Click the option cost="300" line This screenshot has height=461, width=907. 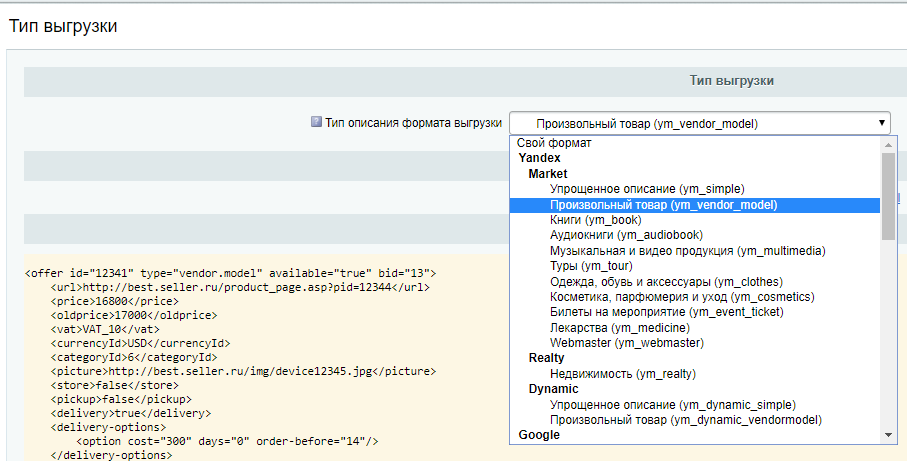tap(227, 441)
